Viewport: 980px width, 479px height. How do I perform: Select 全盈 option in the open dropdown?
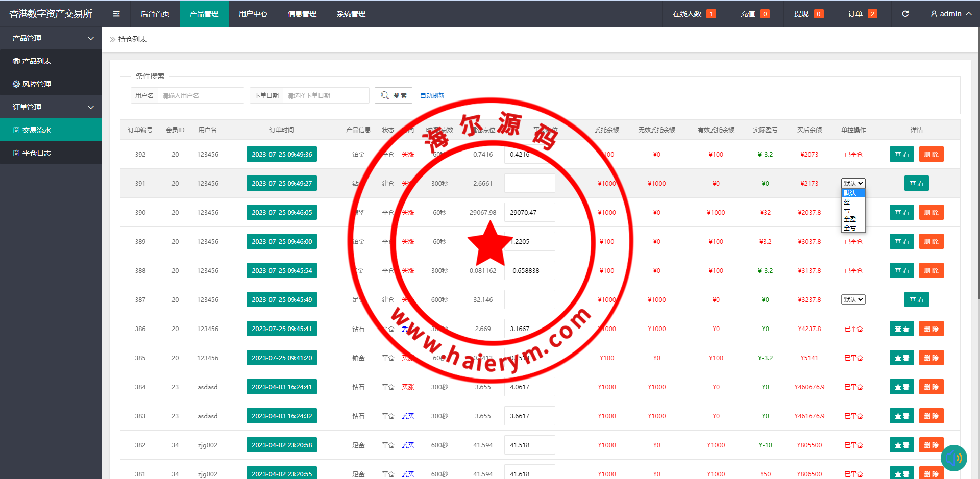(x=850, y=219)
